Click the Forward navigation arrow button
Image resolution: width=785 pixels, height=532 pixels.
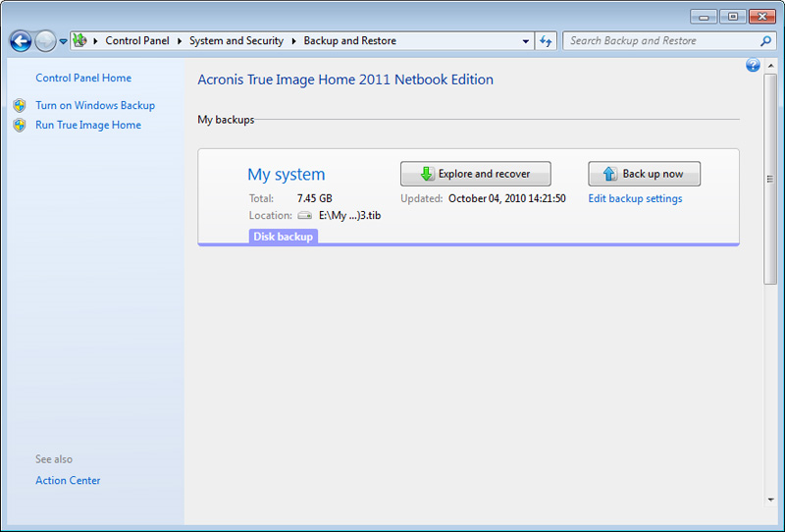45,41
